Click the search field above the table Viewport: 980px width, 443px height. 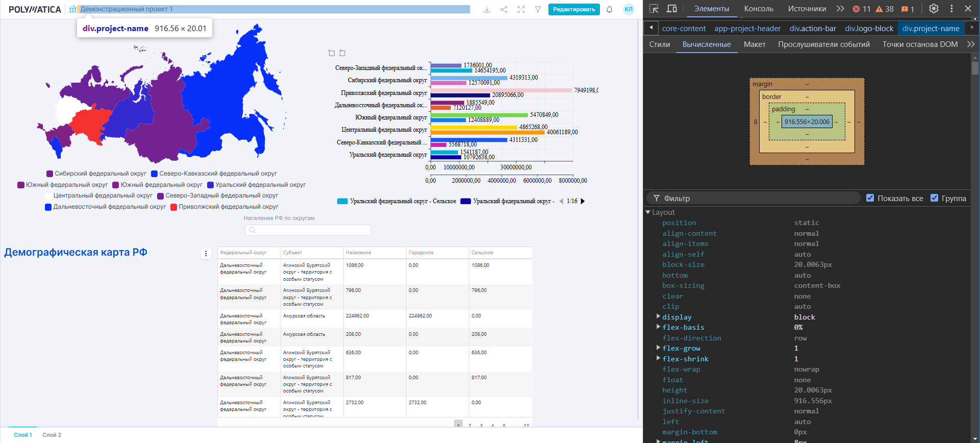pos(308,230)
